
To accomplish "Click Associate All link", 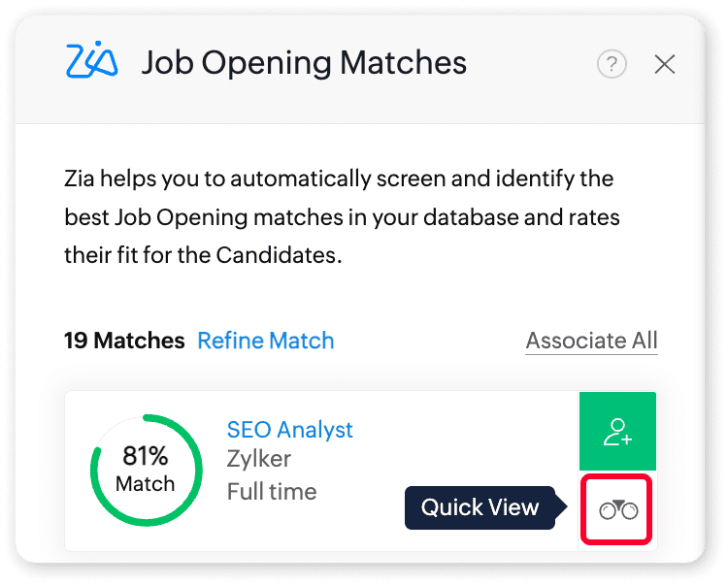I will [591, 341].
